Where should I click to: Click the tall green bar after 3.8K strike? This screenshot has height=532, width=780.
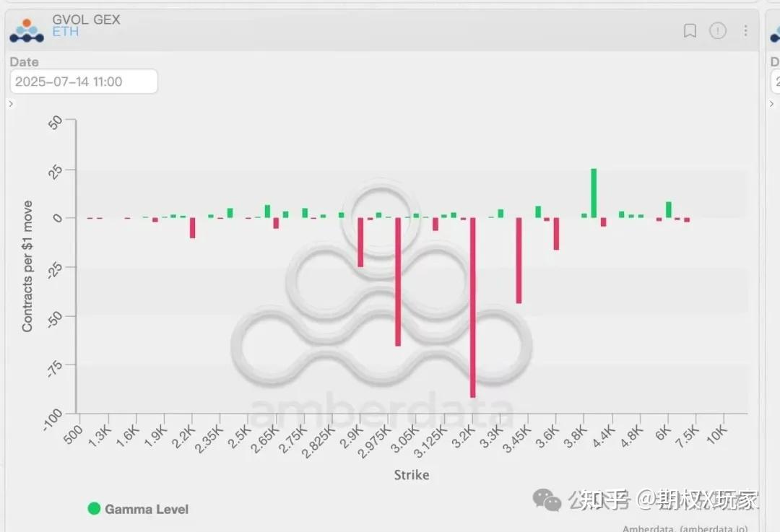[594, 193]
